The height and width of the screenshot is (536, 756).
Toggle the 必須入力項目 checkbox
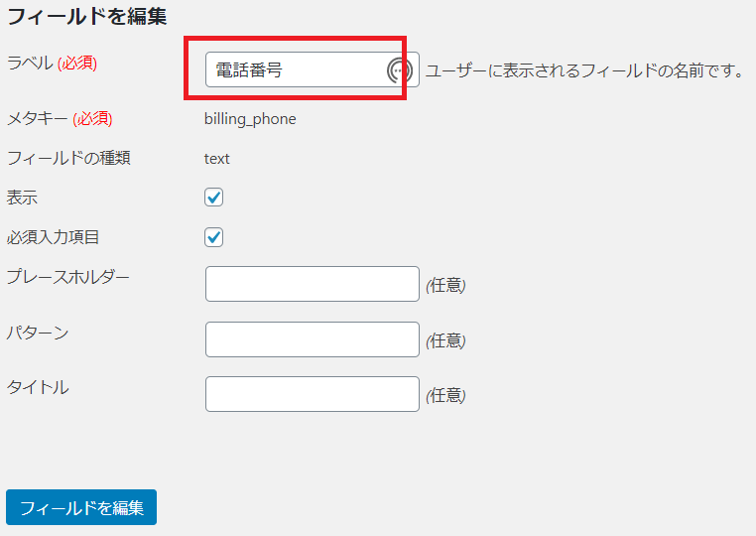(213, 237)
